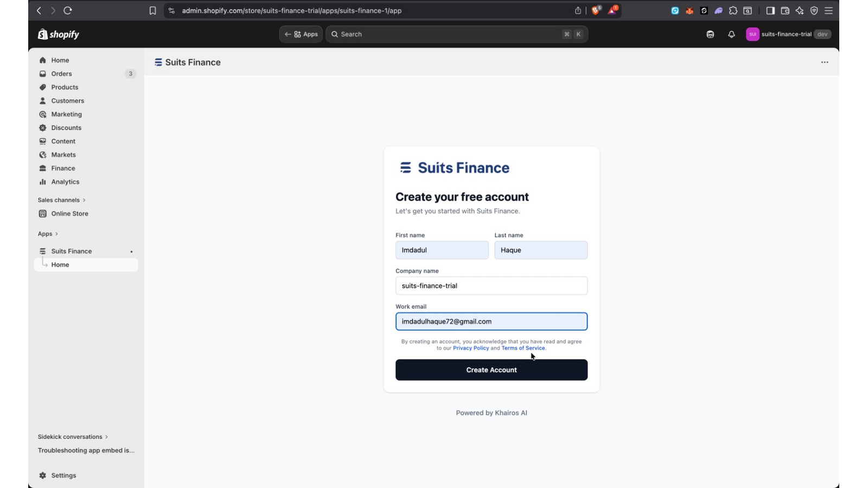Open the Leo AI sparkle icon
Image resolution: width=868 pixels, height=488 pixels.
(800, 10)
